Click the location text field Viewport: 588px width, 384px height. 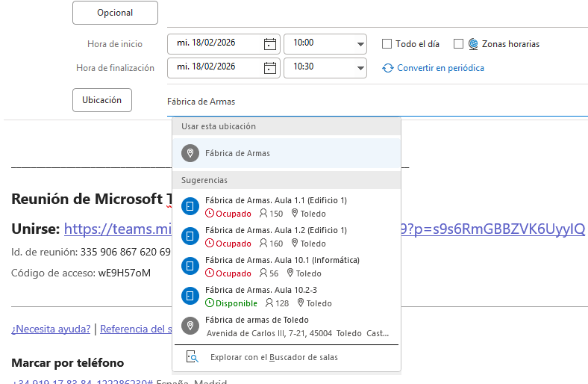(x=378, y=102)
